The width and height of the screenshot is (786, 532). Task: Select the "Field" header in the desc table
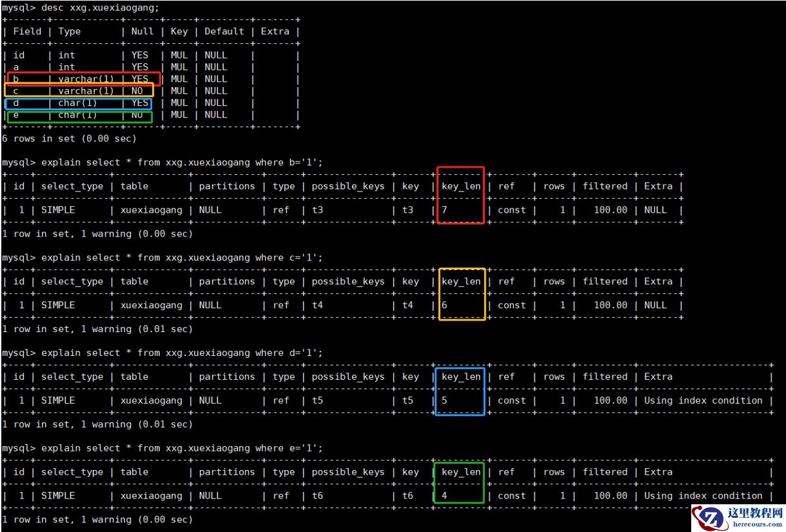click(27, 31)
